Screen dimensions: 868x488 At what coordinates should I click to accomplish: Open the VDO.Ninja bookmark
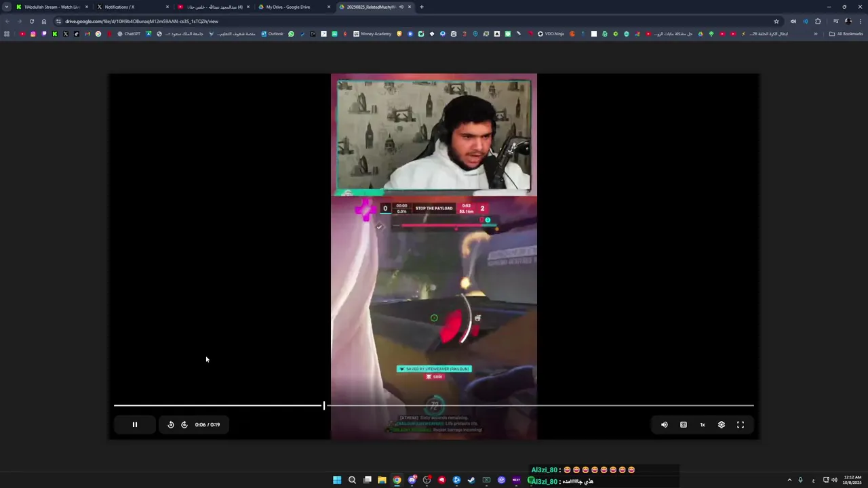[x=551, y=34]
